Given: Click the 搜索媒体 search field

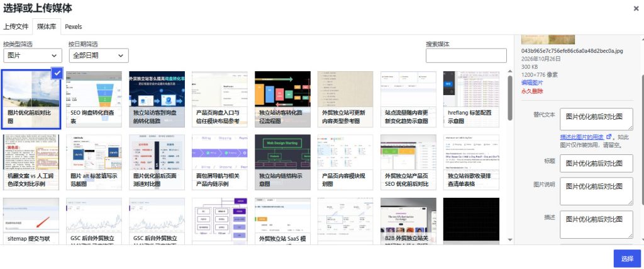Looking at the screenshot, I should pos(466,55).
